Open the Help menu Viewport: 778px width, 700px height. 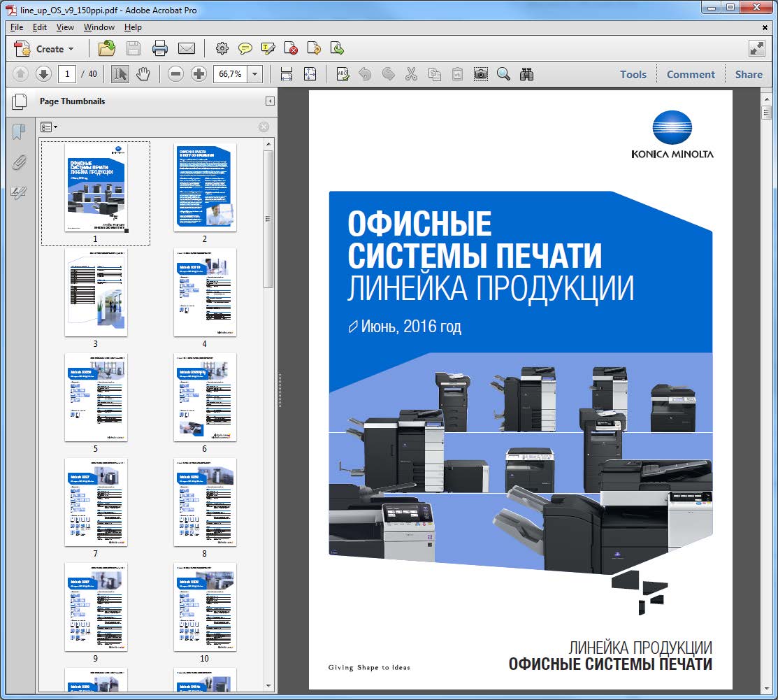click(133, 27)
